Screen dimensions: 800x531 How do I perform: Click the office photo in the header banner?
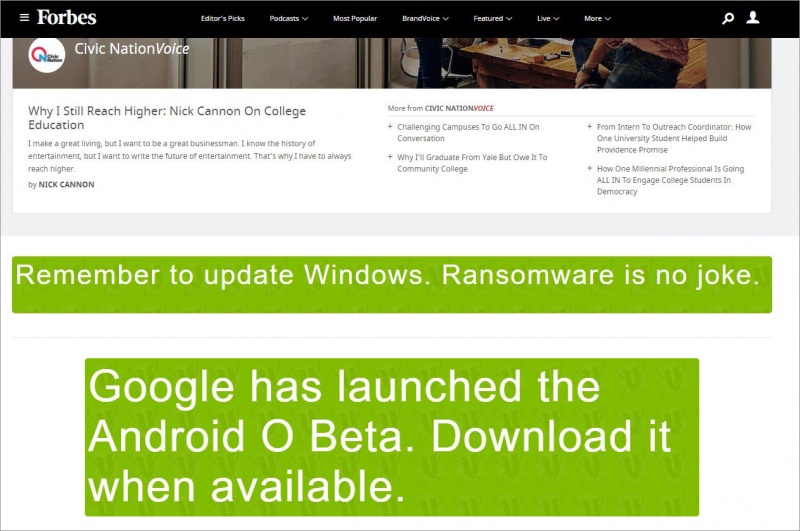[392, 63]
